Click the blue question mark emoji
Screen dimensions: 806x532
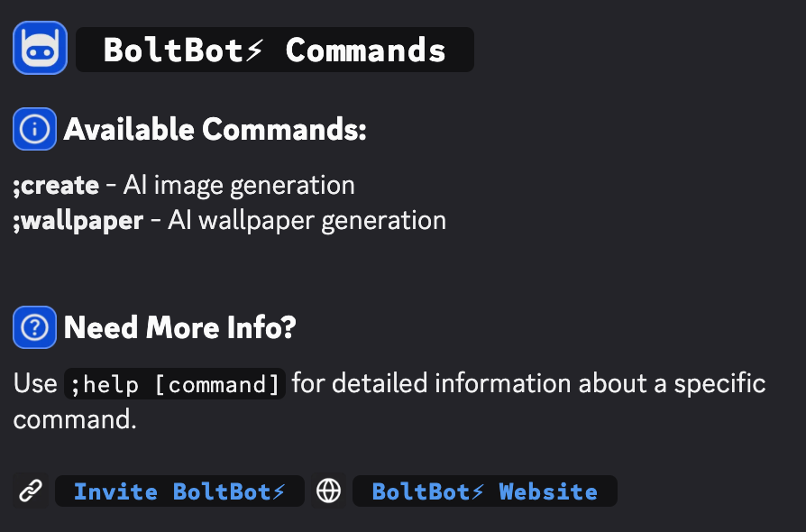click(x=34, y=327)
